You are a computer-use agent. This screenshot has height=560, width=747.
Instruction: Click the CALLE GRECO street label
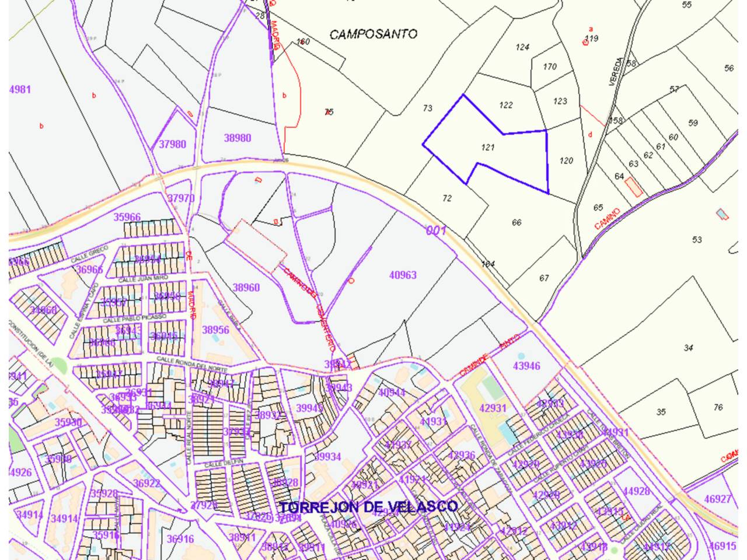90,254
